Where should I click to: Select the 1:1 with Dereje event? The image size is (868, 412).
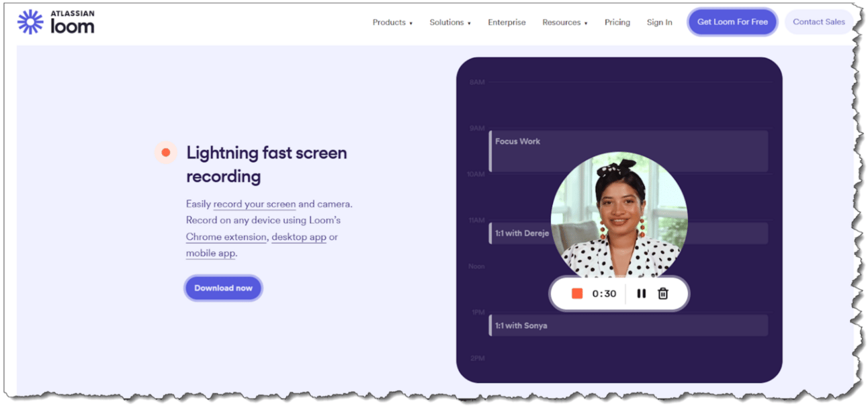click(x=628, y=233)
